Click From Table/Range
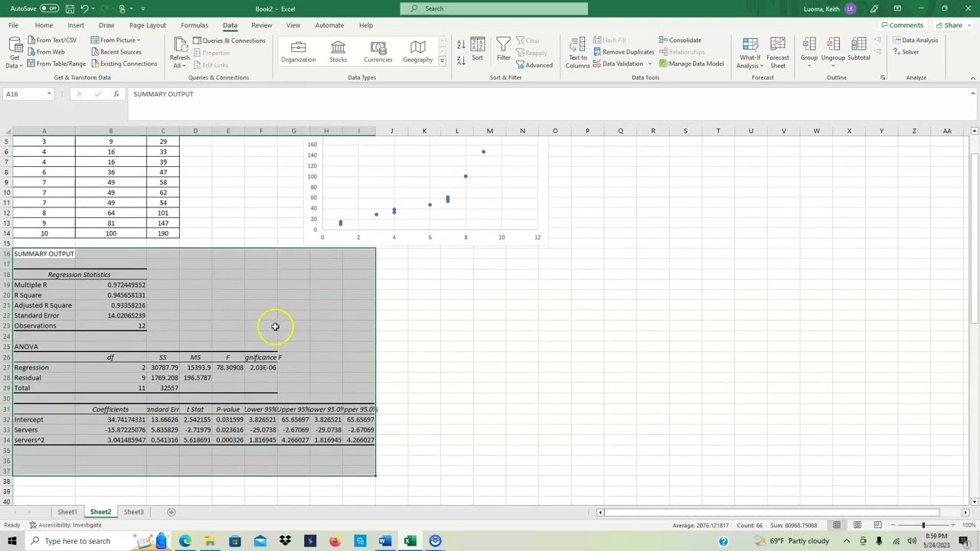980x551 pixels. tap(57, 64)
